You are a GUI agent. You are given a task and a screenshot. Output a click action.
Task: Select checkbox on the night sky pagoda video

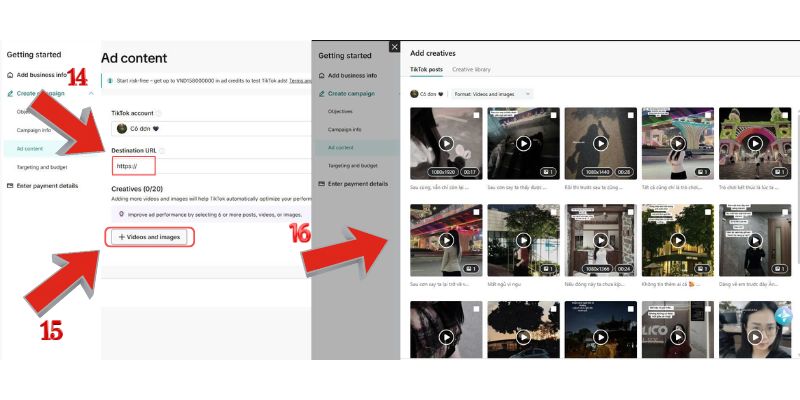[631, 309]
